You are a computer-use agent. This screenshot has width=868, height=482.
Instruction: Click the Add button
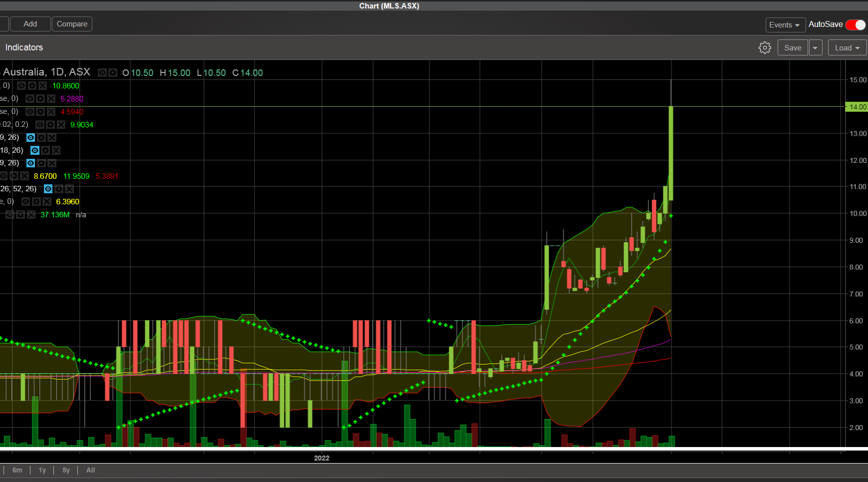30,24
